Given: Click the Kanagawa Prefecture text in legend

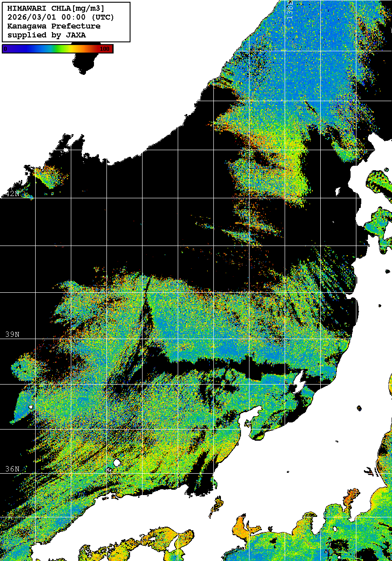Looking at the screenshot, I should (x=54, y=26).
